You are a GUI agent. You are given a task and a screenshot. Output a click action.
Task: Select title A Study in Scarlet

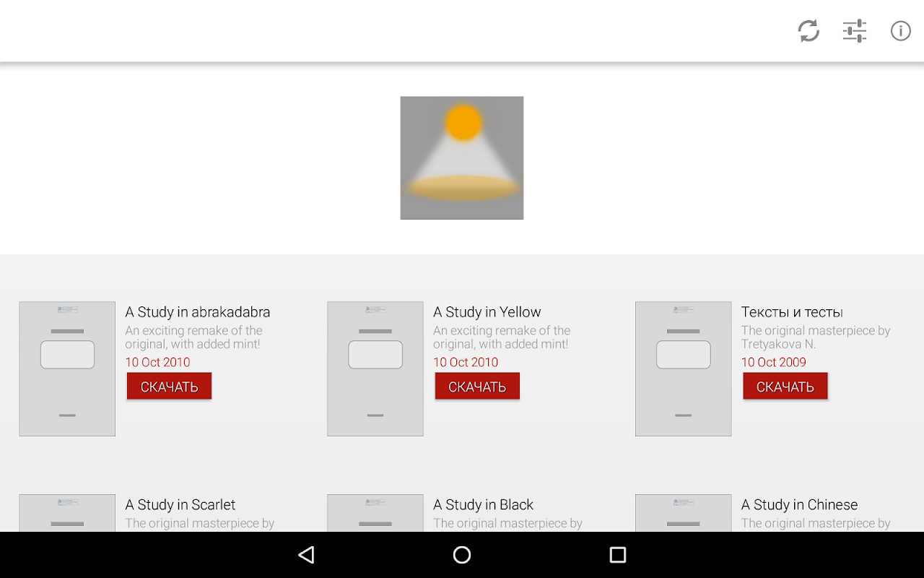click(x=180, y=504)
